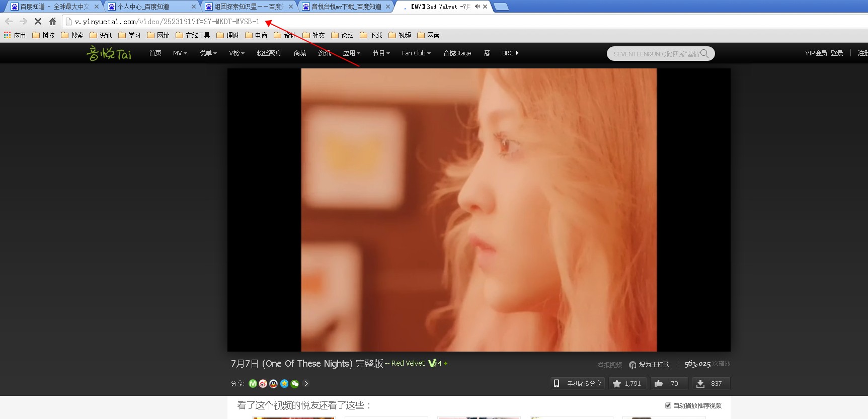Share video to Qzone star icon
The image size is (868, 419).
(x=284, y=384)
